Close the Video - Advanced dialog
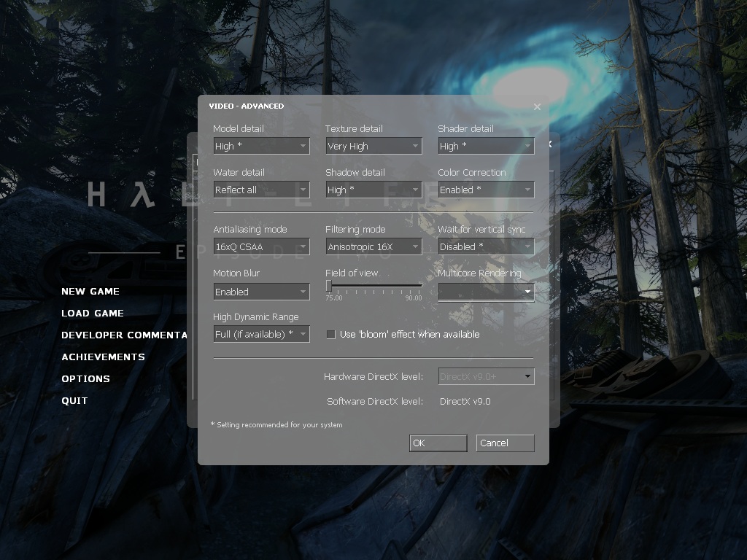The height and width of the screenshot is (560, 747). (537, 107)
